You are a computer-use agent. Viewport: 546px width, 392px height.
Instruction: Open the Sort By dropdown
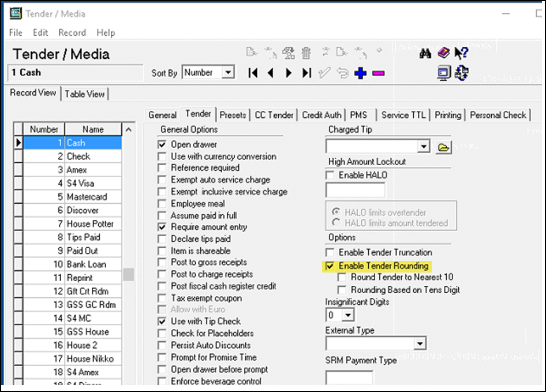click(228, 73)
